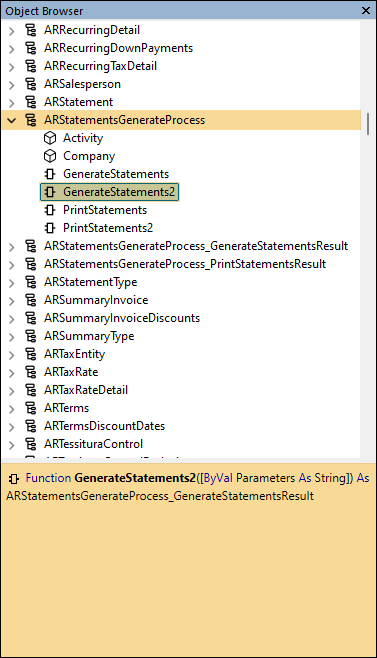Click the Company property cube icon
Viewport: 377px width, 658px height.
(50, 156)
